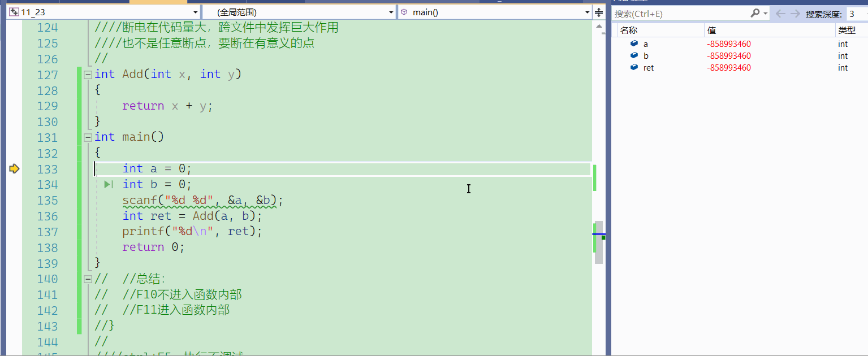Click the printf statement on line 137

(x=192, y=231)
